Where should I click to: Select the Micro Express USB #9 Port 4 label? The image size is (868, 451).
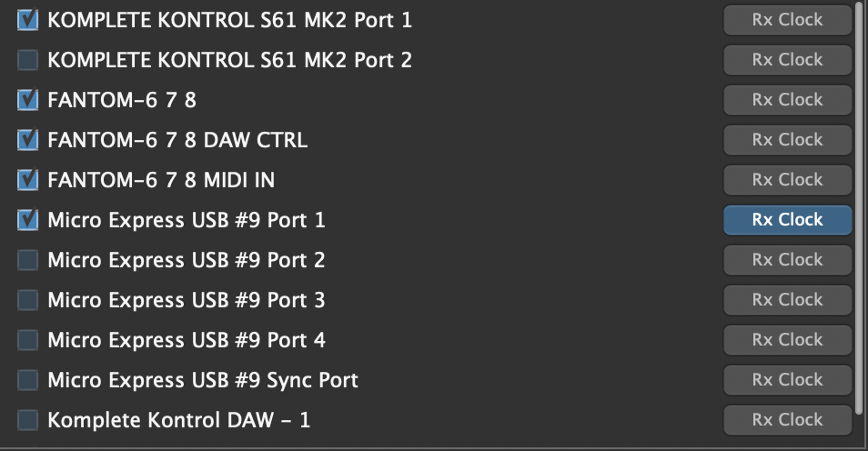(187, 340)
